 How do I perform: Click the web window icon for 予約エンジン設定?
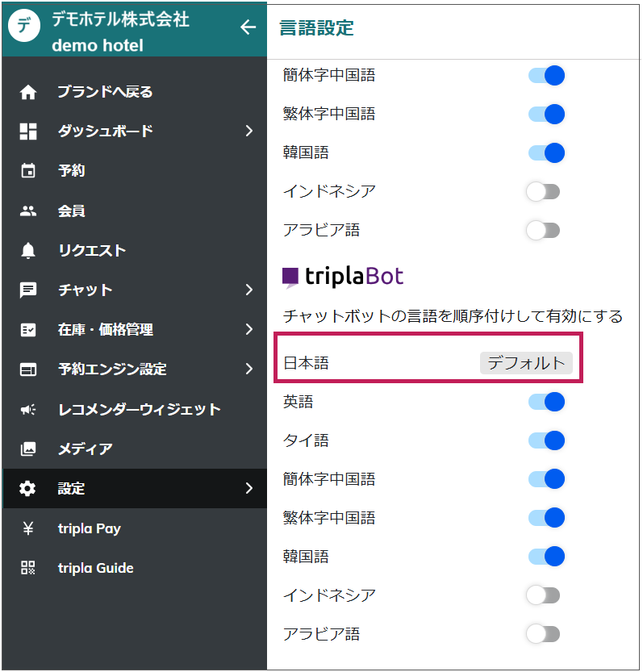coord(28,369)
